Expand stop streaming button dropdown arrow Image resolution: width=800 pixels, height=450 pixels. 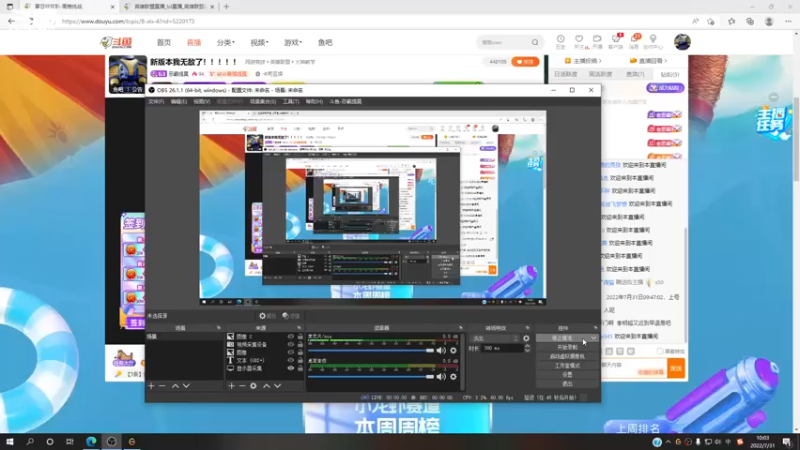click(x=593, y=338)
